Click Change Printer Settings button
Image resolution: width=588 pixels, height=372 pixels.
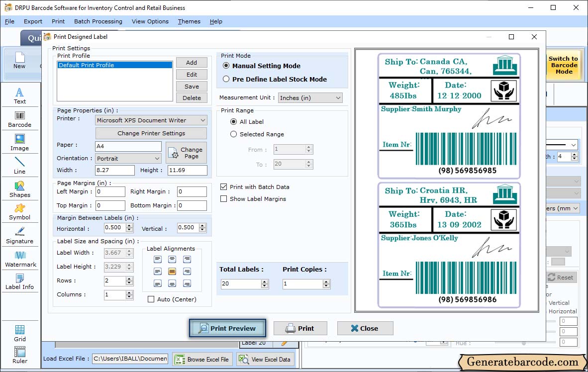point(151,133)
